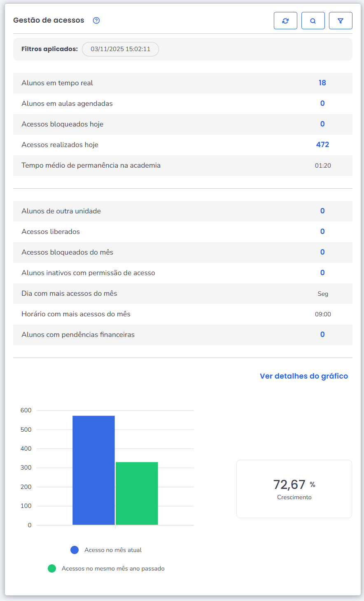
Task: Open Acessos liberados count
Action: (x=322, y=232)
